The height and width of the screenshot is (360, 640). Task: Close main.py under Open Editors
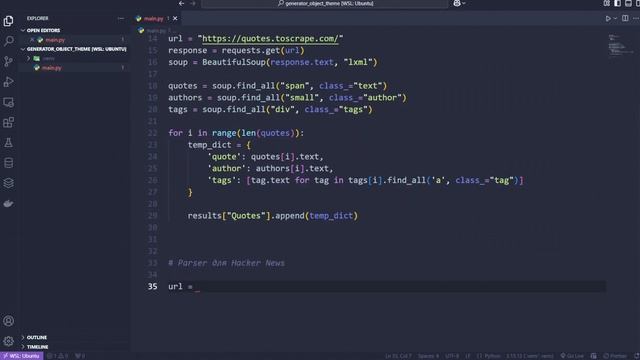pyautogui.click(x=32, y=40)
